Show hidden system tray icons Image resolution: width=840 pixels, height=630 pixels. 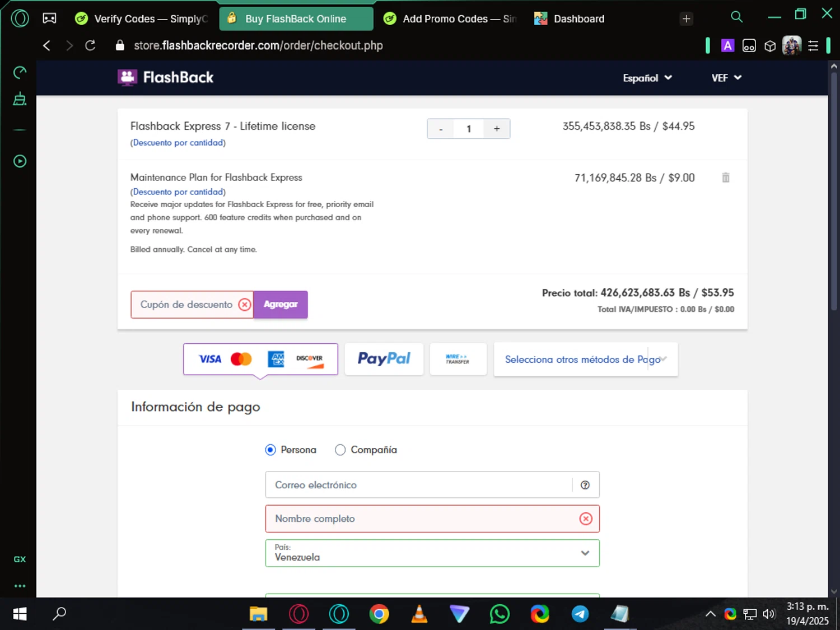point(710,614)
